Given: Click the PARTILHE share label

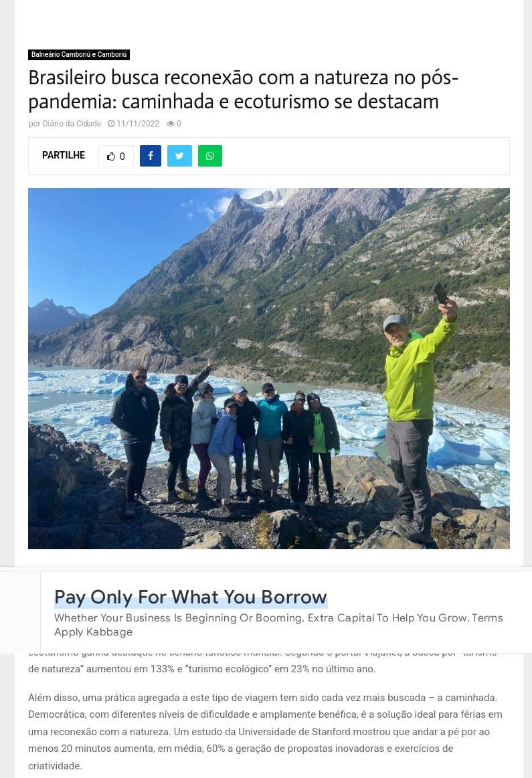Looking at the screenshot, I should click(x=64, y=155).
